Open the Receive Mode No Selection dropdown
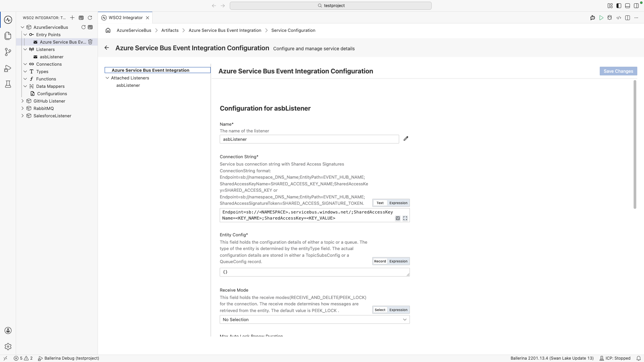The width and height of the screenshot is (644, 362). [315, 320]
